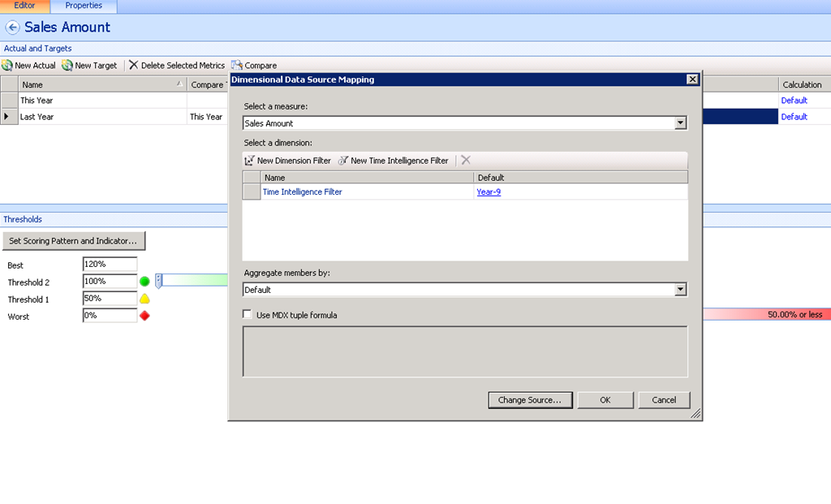Click the red 50.00% or less band
The height and width of the screenshot is (504, 831).
click(766, 314)
